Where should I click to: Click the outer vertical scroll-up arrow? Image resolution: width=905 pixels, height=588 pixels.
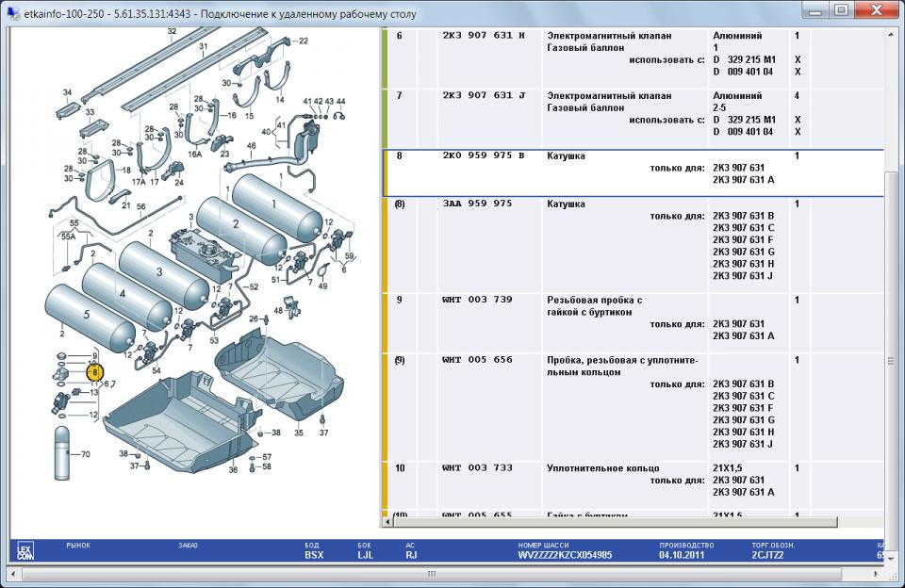click(893, 35)
